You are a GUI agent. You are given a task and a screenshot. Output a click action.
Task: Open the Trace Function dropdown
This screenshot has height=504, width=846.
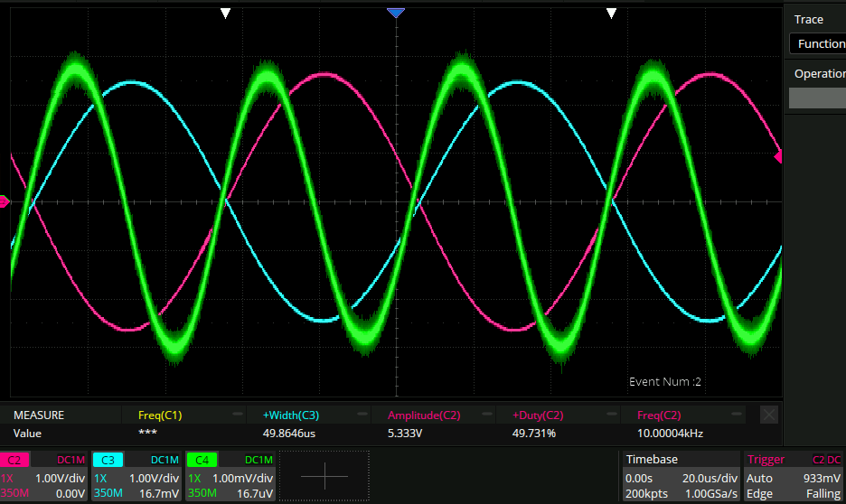pos(817,43)
